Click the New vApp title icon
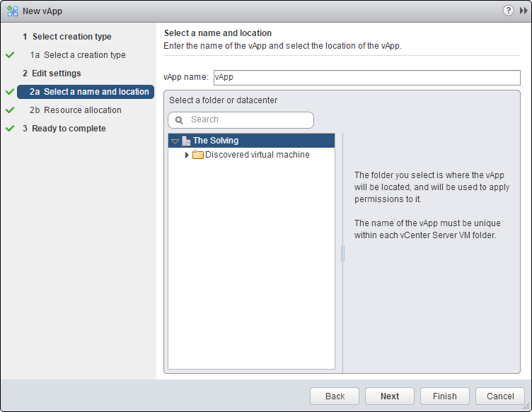 pos(13,11)
